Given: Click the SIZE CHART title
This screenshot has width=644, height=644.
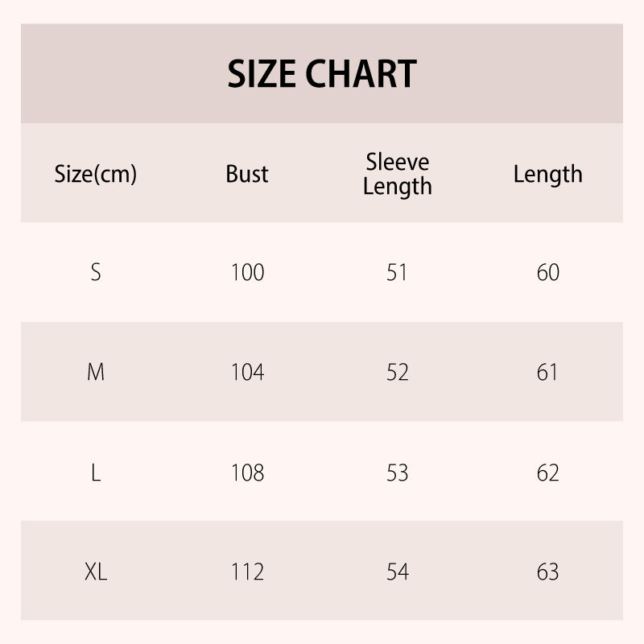Looking at the screenshot, I should tap(322, 74).
